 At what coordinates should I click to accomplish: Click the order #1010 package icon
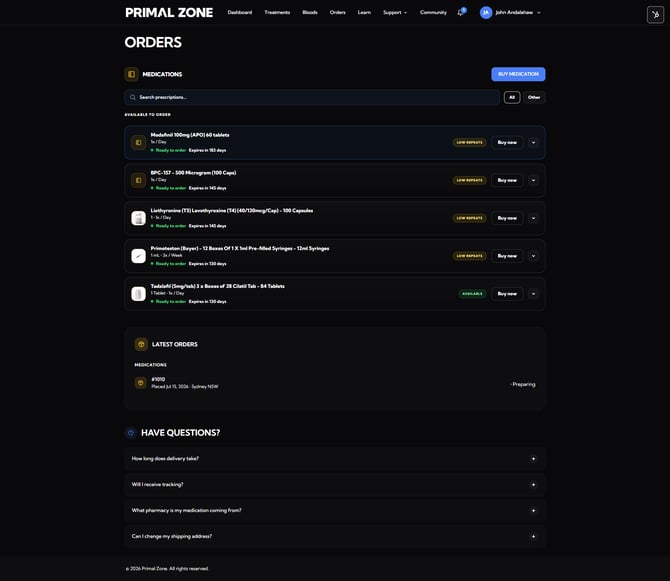pos(141,383)
